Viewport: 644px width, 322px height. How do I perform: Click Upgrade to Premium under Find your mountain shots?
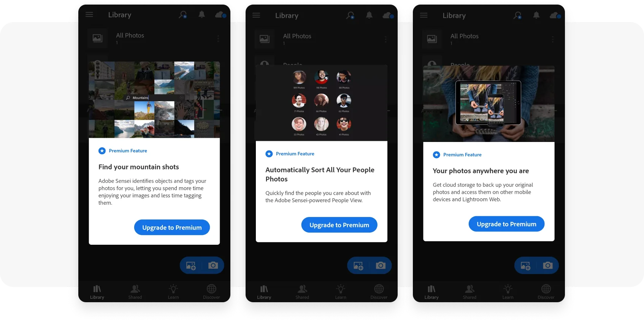pyautogui.click(x=172, y=227)
